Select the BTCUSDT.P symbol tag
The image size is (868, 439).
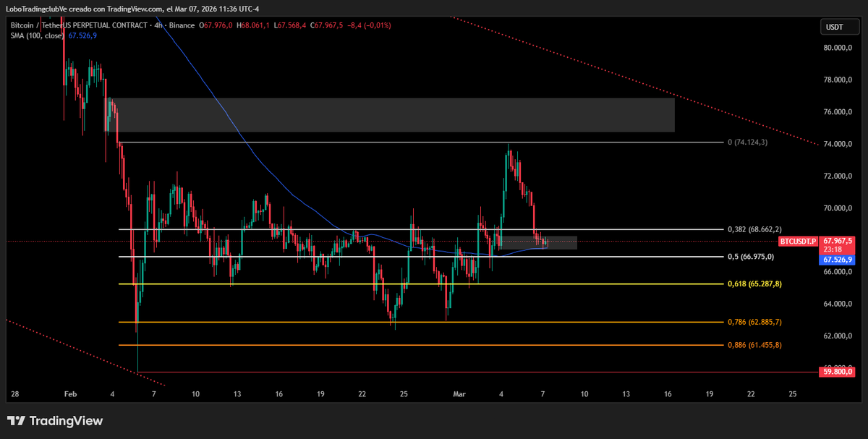[798, 241]
